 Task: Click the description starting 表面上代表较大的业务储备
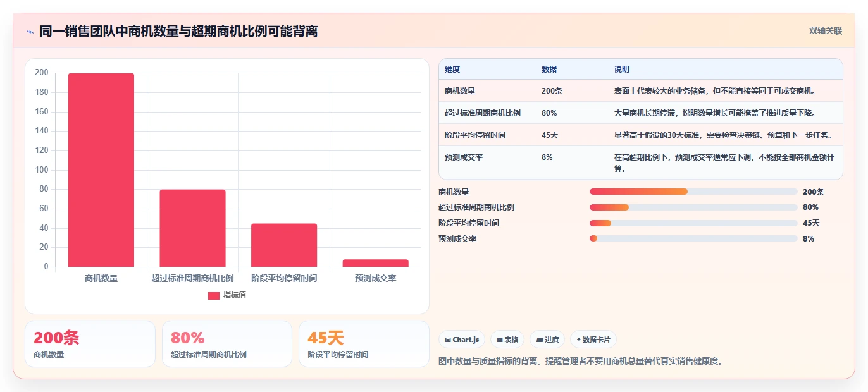715,91
